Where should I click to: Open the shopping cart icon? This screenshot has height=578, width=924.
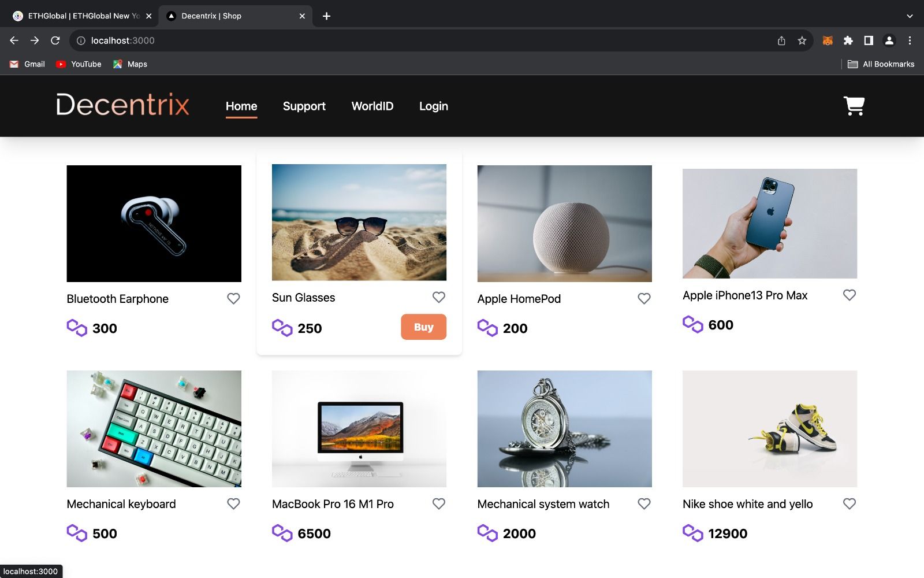pos(854,106)
